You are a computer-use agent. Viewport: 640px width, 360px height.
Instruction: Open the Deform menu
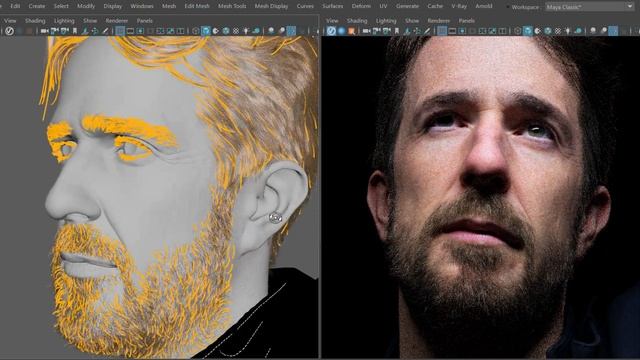coord(361,6)
